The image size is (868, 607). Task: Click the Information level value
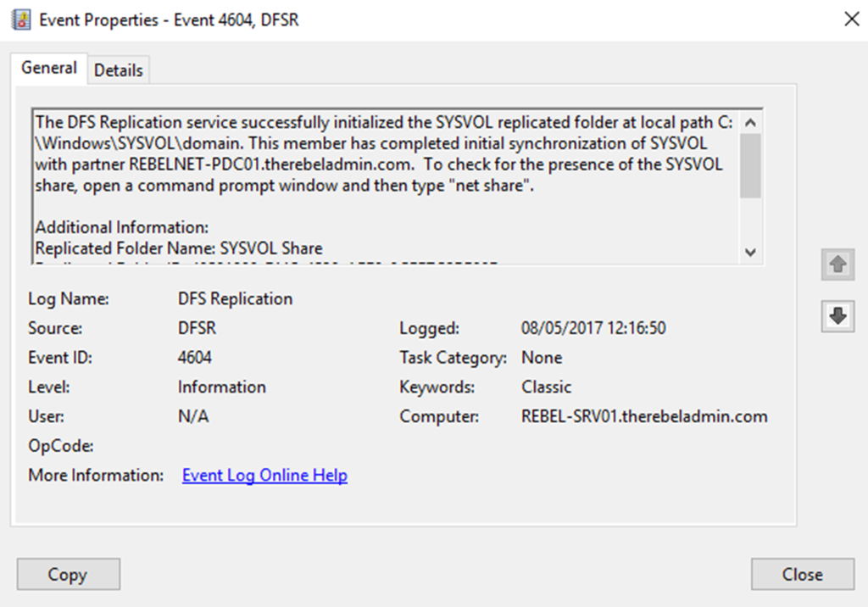pos(221,387)
